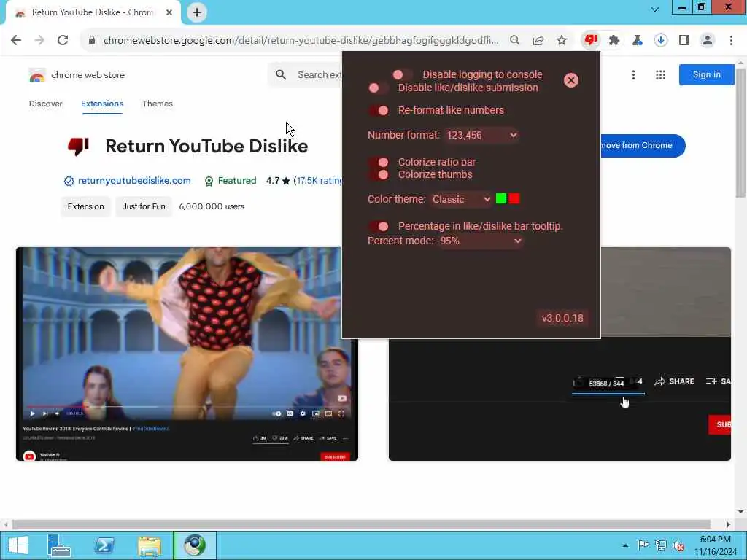Screen dimensions: 747x560
Task: Toggle Disable logging to console
Action: [x=403, y=75]
